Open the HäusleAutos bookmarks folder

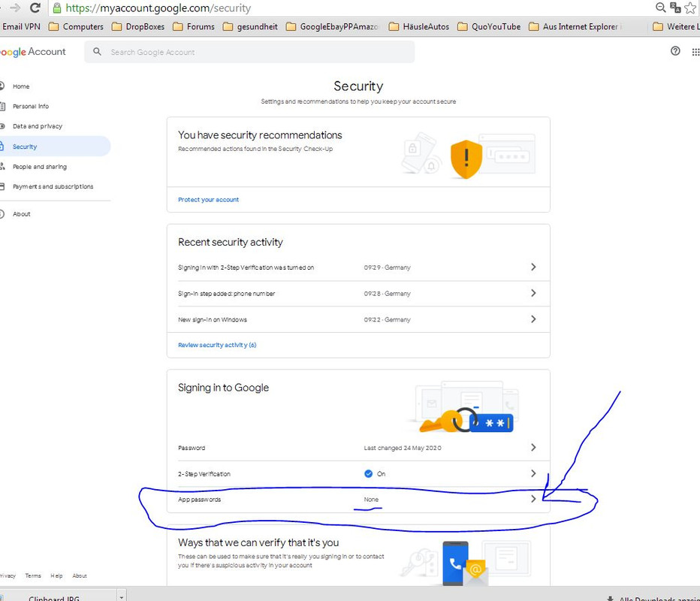point(419,27)
